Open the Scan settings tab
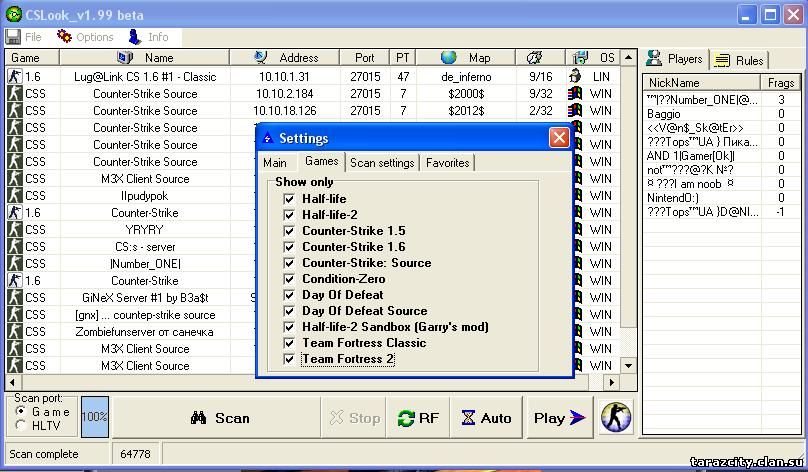The width and height of the screenshot is (808, 472). 382,163
